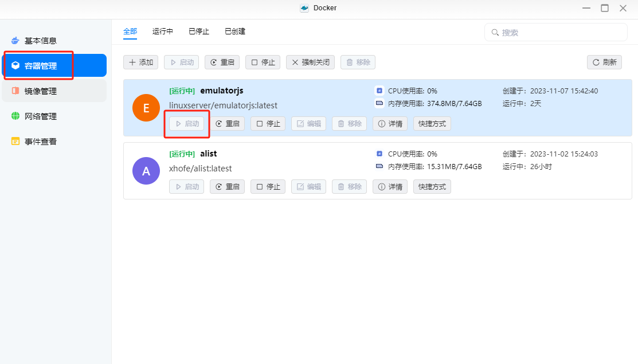The width and height of the screenshot is (638, 364).
Task: Click the memory icon in emulatorjs row
Action: pos(379,103)
